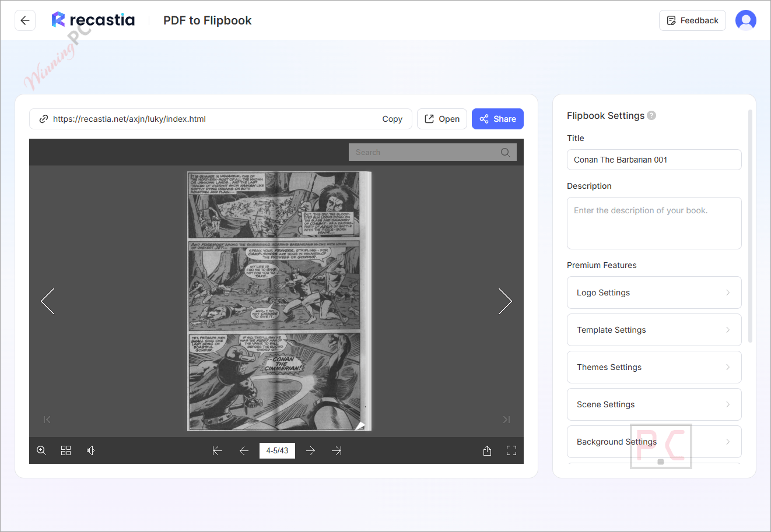Click the 'PDF to Flipbook' heading text
771x532 pixels.
[208, 20]
